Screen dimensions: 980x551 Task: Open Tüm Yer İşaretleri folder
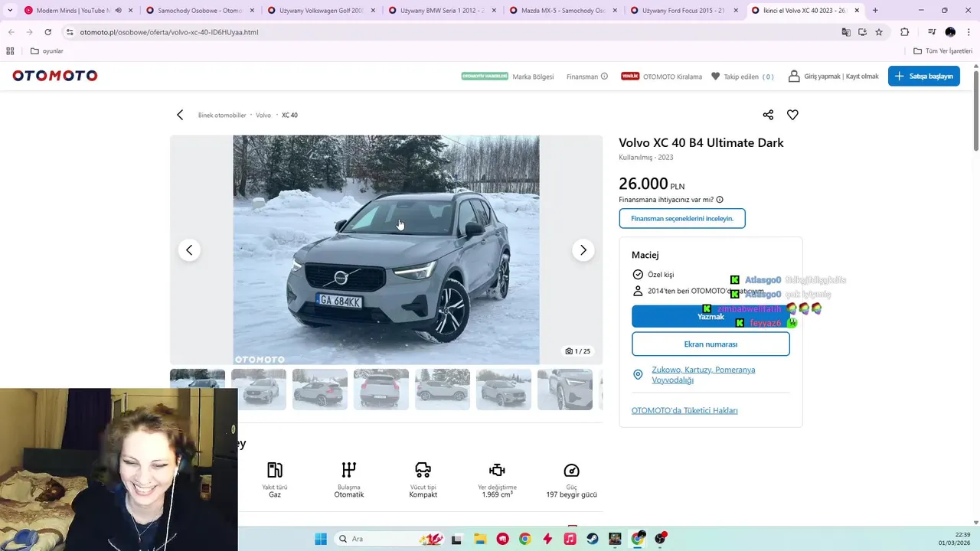tap(942, 51)
